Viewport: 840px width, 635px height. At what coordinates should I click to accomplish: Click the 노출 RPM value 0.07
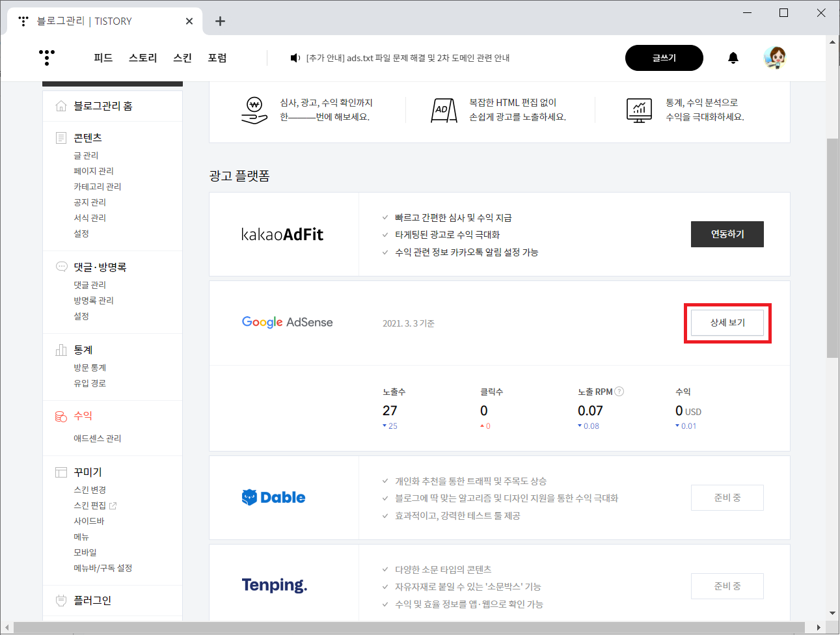point(590,411)
